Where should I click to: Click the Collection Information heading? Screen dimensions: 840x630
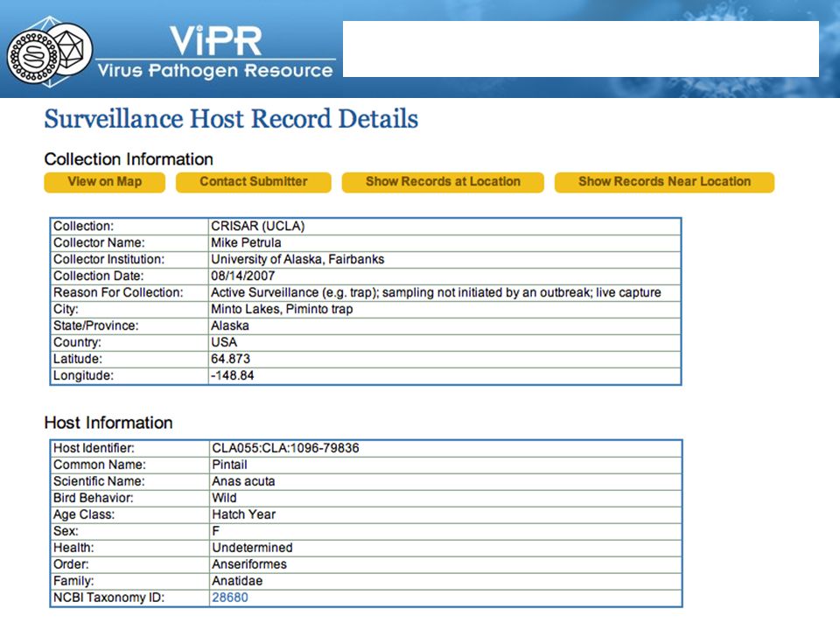[x=129, y=159]
